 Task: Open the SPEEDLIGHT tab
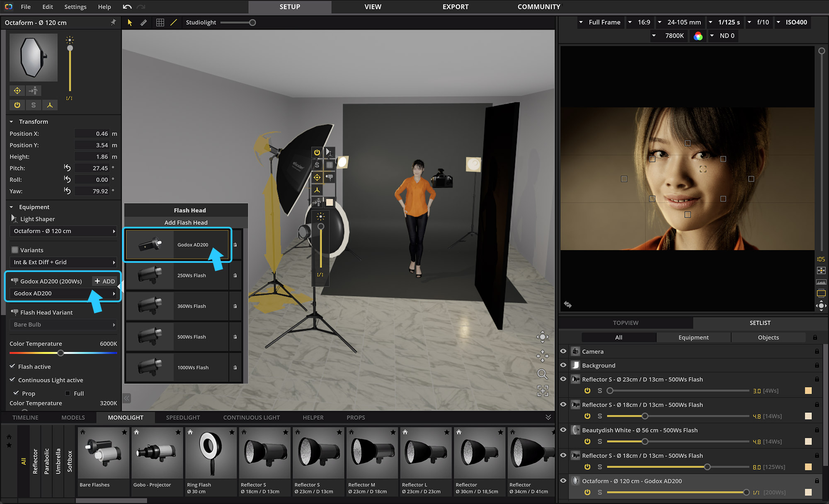pos(183,417)
